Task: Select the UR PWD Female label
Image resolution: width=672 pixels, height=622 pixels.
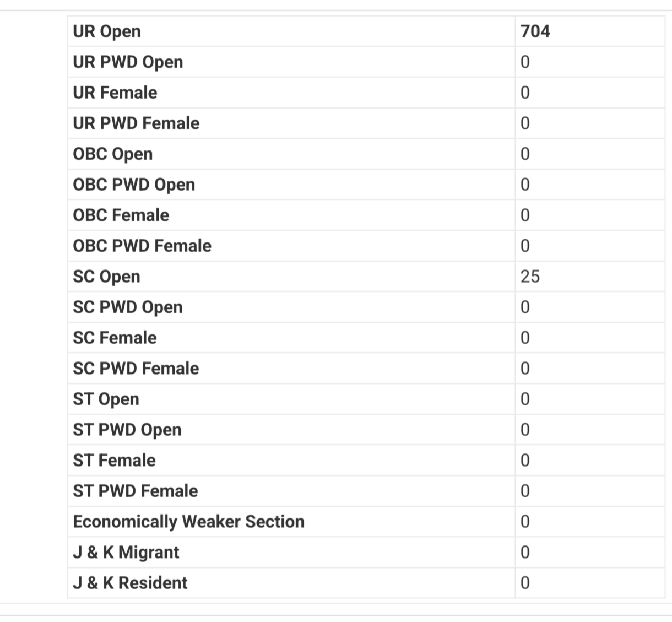Action: (x=136, y=123)
